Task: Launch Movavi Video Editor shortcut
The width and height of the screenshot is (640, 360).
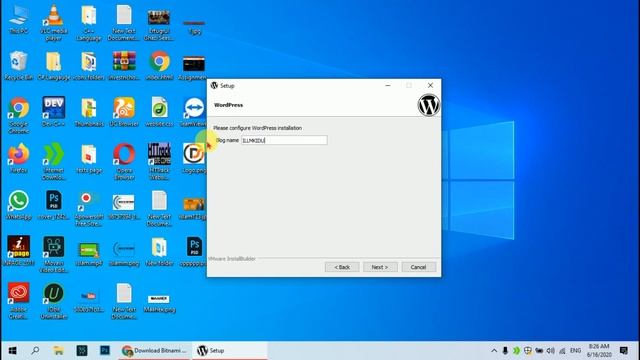Action: click(53, 254)
